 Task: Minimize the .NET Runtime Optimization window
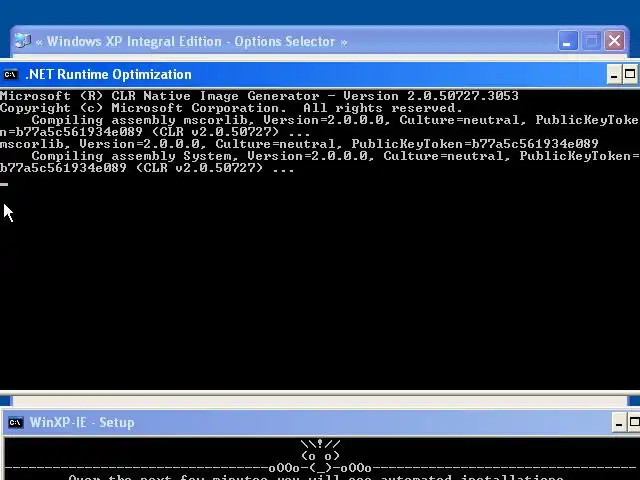613,75
